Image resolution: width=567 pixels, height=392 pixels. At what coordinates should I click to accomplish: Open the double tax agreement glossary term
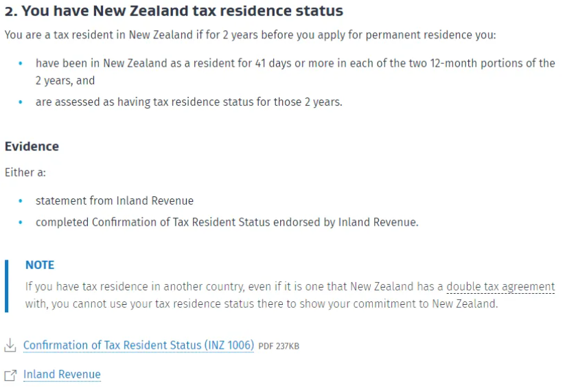[x=500, y=287]
